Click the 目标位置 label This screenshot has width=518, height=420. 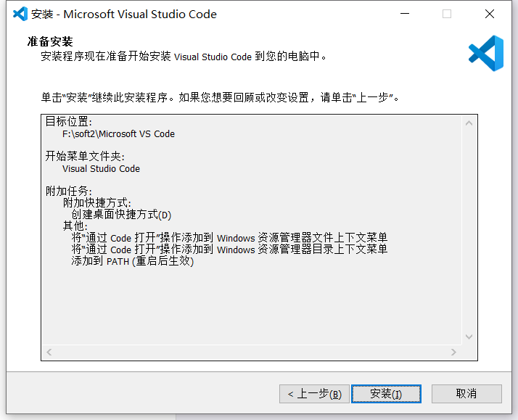(x=69, y=122)
